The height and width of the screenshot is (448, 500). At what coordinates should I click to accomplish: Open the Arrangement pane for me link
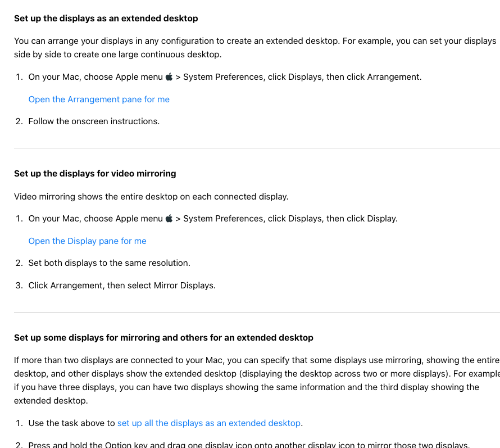99,99
